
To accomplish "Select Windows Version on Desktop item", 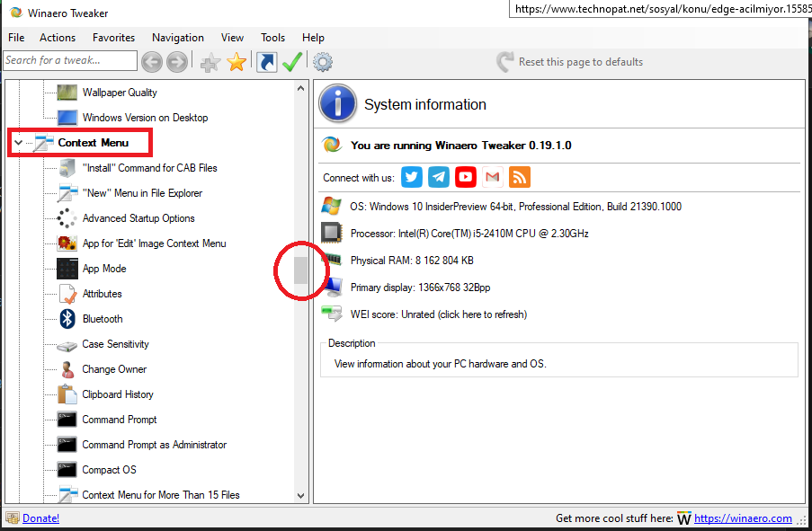I will [x=145, y=118].
